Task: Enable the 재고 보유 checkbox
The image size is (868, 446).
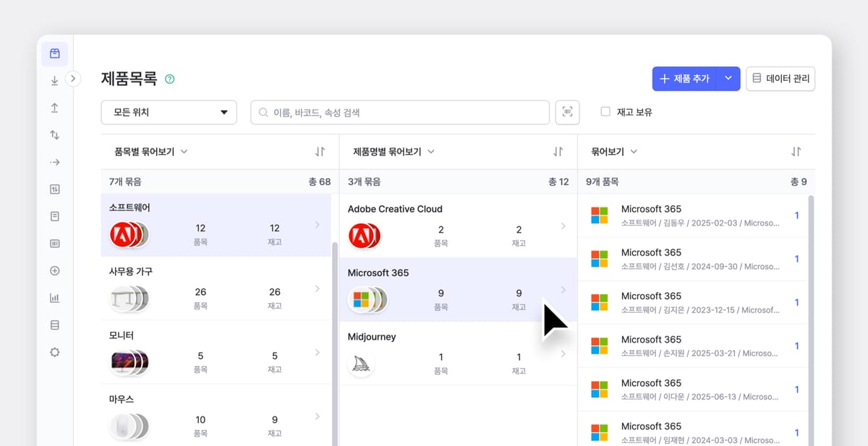Action: pos(605,111)
